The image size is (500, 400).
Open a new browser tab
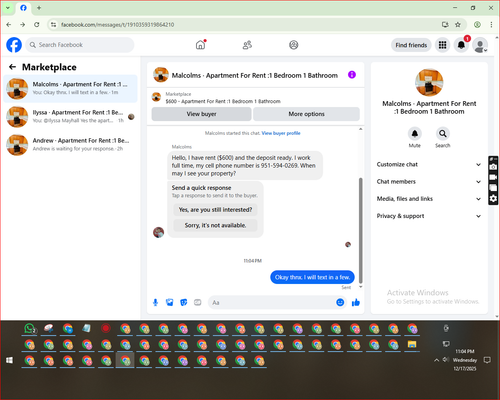pos(39,8)
